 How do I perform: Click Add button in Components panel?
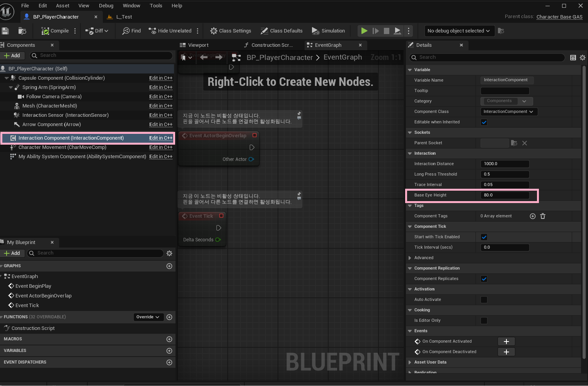click(12, 56)
